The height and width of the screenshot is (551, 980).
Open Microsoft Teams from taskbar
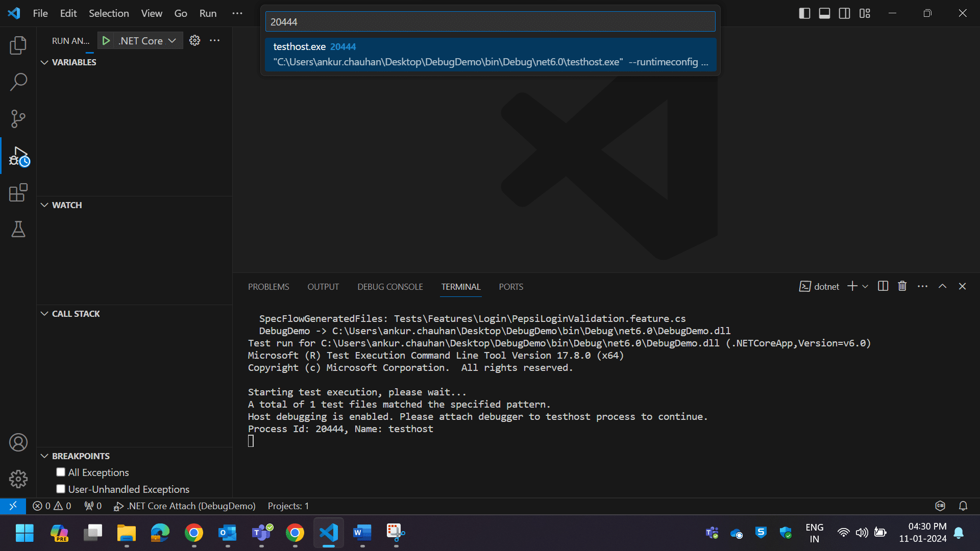(261, 533)
